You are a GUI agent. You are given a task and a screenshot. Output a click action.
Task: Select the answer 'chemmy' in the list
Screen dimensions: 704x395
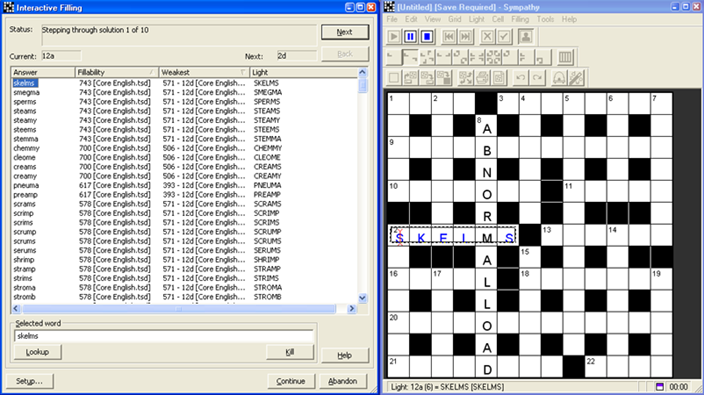tap(26, 148)
